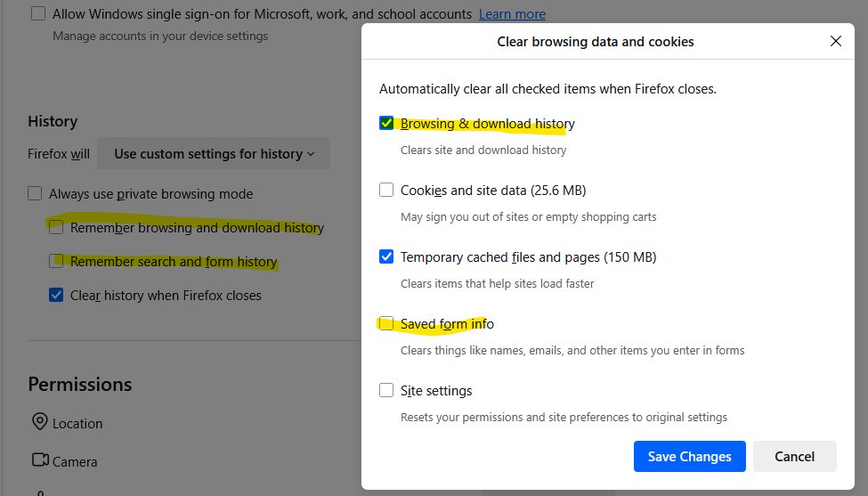The image size is (868, 496).
Task: Open the Learn more link
Action: [x=512, y=14]
